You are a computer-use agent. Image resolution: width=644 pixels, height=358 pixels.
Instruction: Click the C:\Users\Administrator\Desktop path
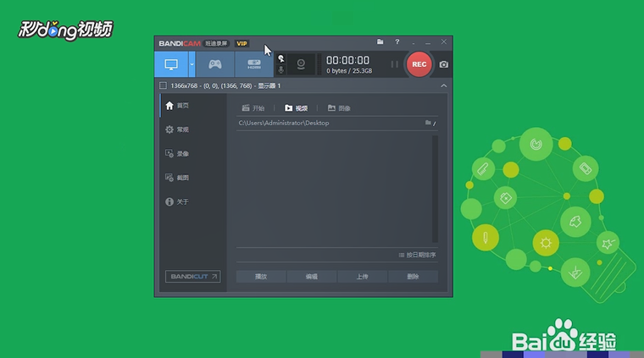(x=284, y=123)
